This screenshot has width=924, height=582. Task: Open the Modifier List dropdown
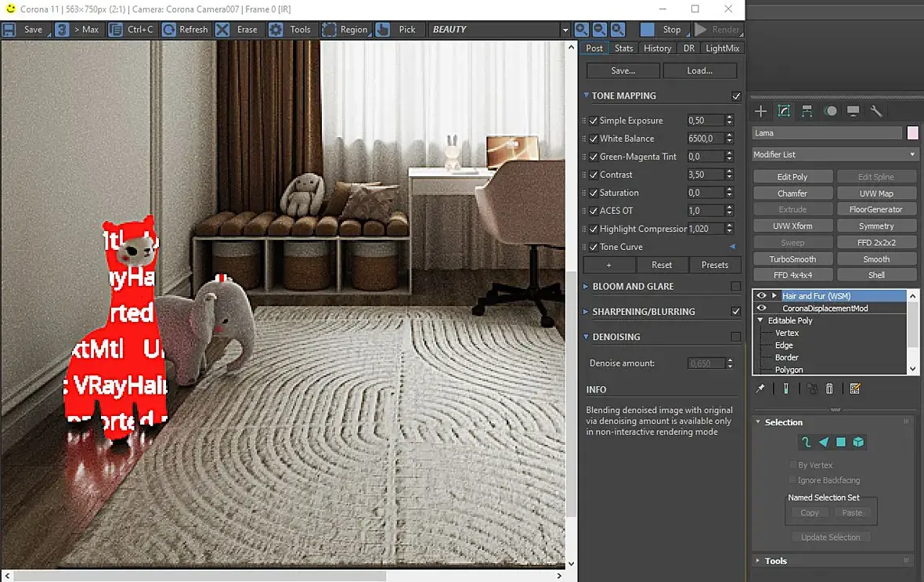[x=835, y=154]
